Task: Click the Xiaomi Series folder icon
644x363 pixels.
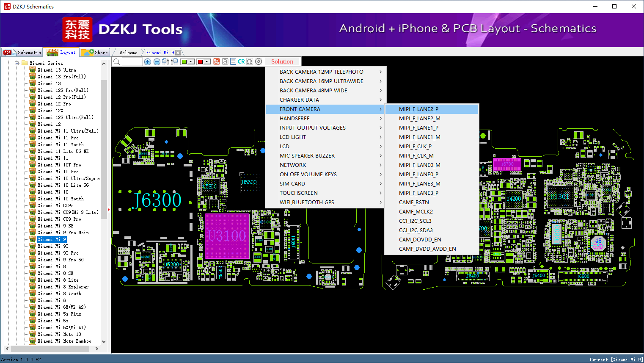Action: pos(25,63)
